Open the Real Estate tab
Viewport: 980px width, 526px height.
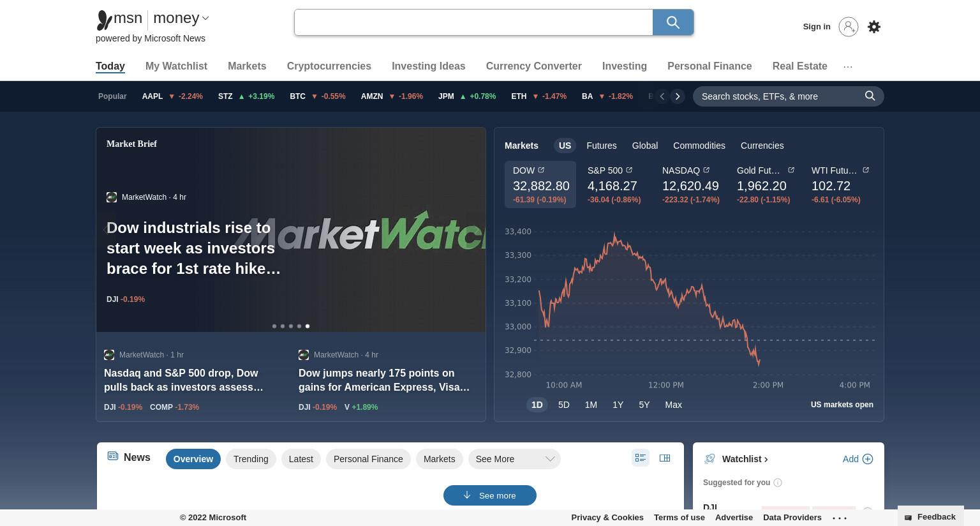coord(799,66)
